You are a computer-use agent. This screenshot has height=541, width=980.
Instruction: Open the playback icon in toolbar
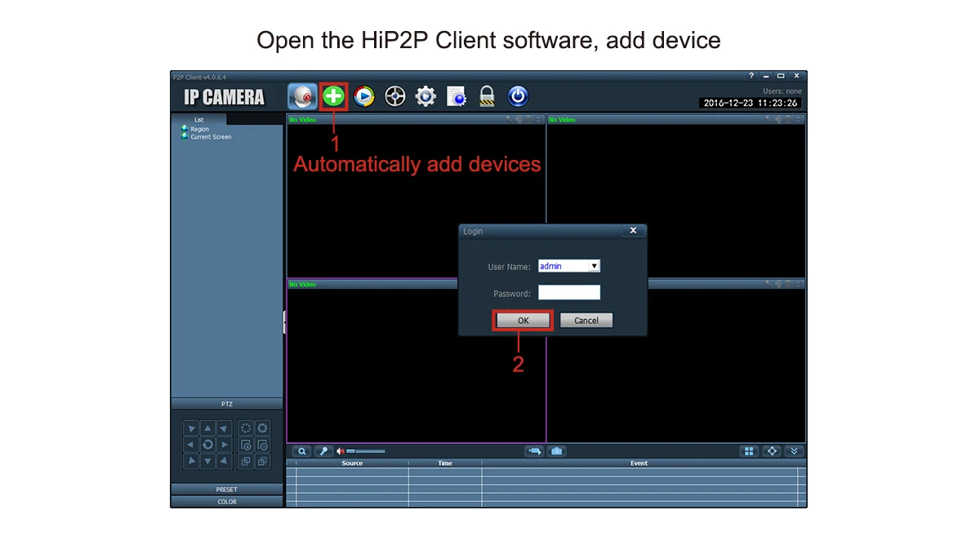click(364, 97)
